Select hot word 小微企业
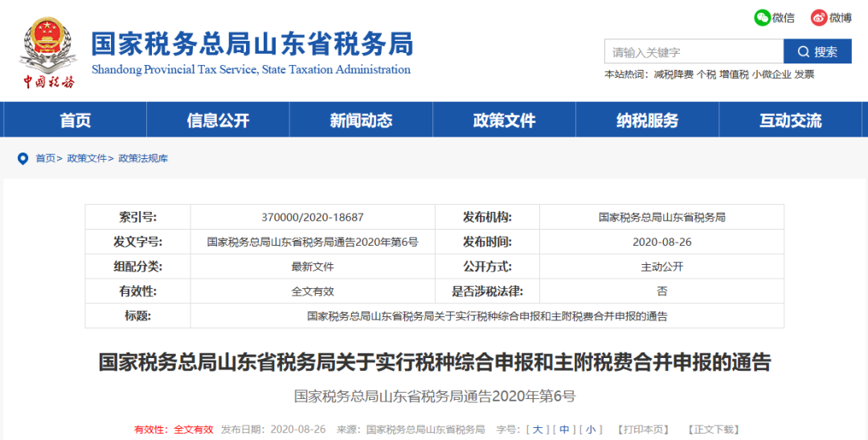Image resolution: width=868 pixels, height=440 pixels. tap(771, 75)
